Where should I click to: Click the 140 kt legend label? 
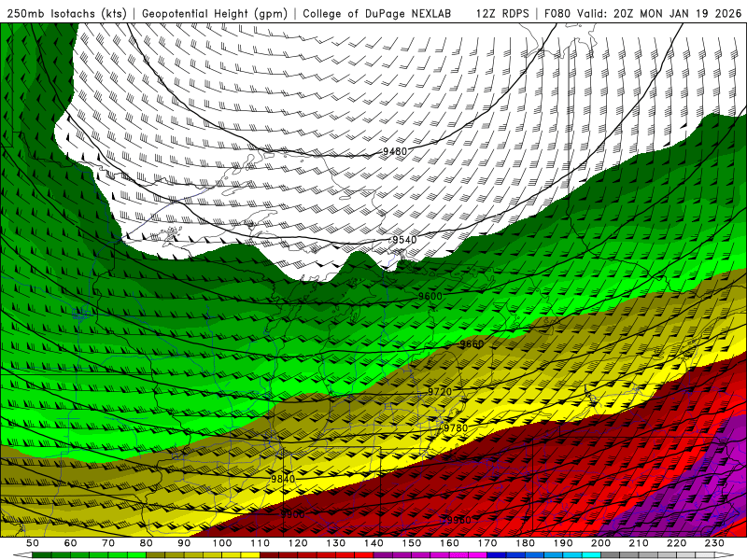pos(373,543)
